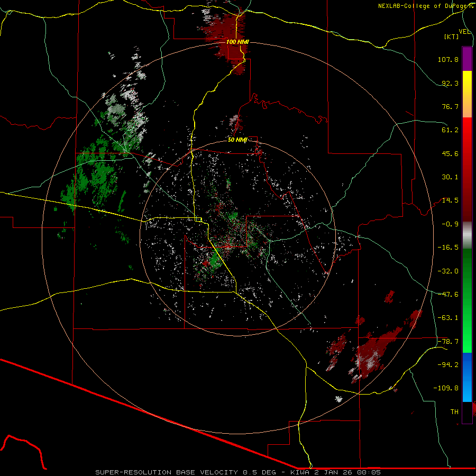The image size is (476, 476).
Task: Click the 61.2 velocity scale value
Action: 450,130
